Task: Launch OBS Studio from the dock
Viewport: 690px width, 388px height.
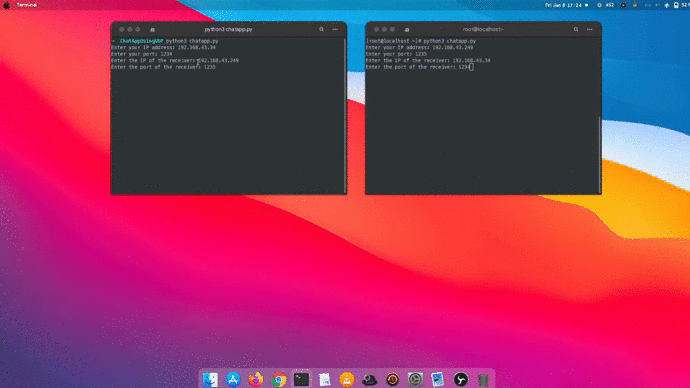Action: pyautogui.click(x=461, y=379)
